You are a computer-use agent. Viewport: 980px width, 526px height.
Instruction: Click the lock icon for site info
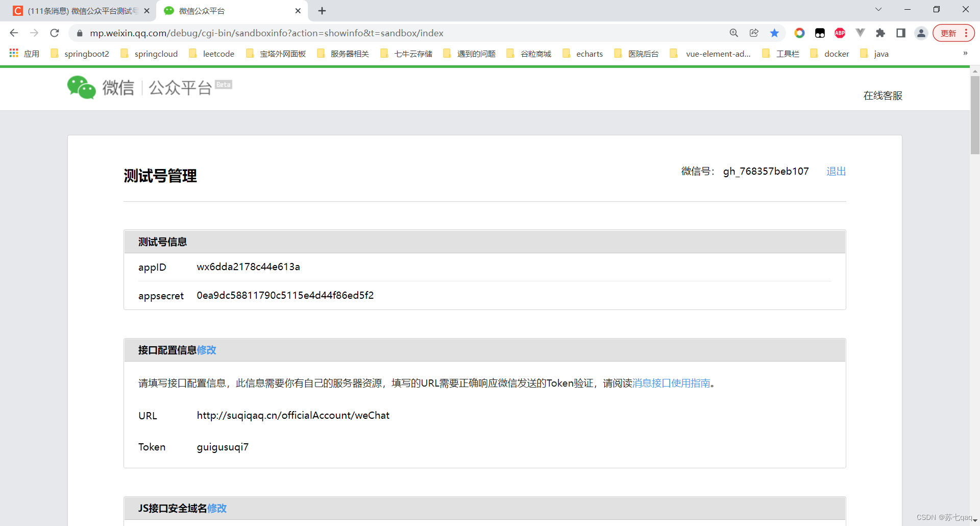(x=80, y=33)
